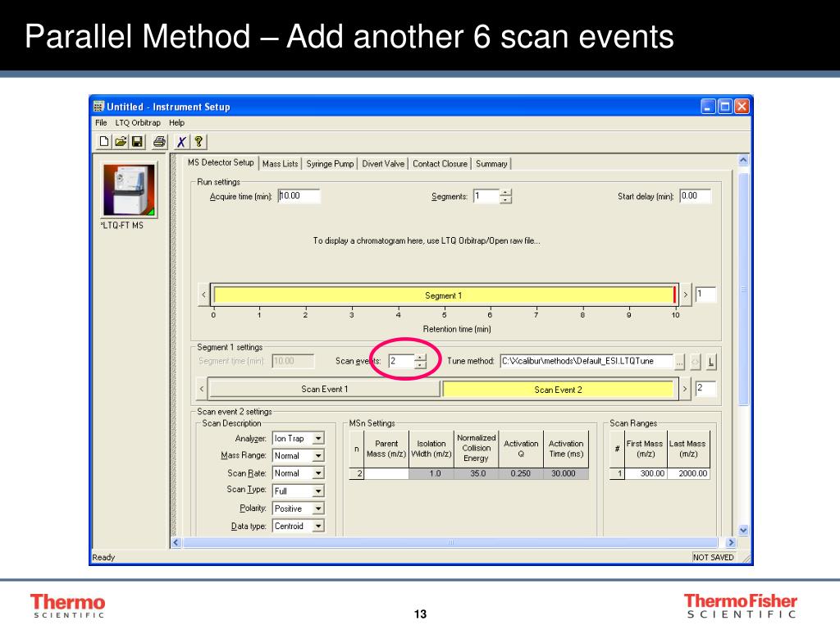Select the Scan Event 1 bar
This screenshot has width=840, height=630.
pyautogui.click(x=324, y=389)
